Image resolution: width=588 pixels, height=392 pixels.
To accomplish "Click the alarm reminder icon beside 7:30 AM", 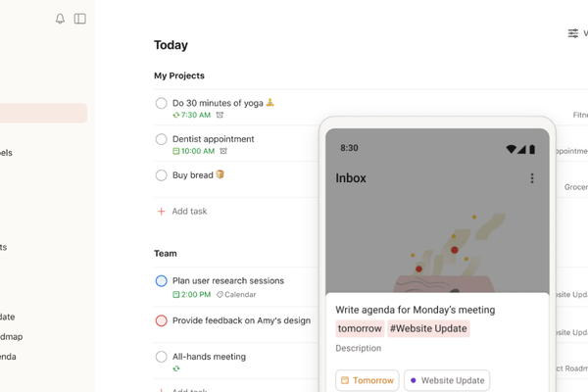I will tap(220, 116).
